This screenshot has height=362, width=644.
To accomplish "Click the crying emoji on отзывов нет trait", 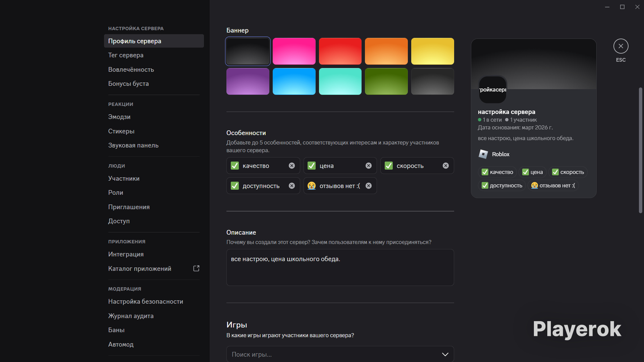I will pyautogui.click(x=311, y=186).
